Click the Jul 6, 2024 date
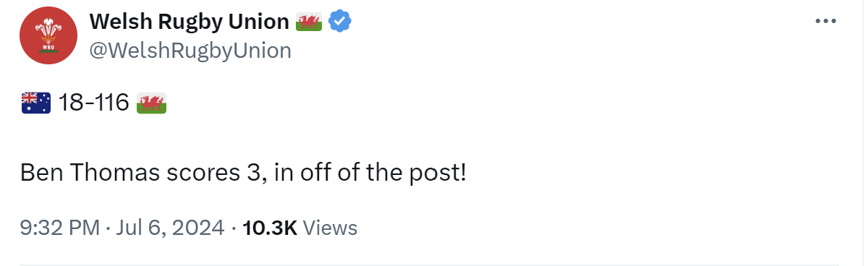The width and height of the screenshot is (868, 266). coord(170,228)
